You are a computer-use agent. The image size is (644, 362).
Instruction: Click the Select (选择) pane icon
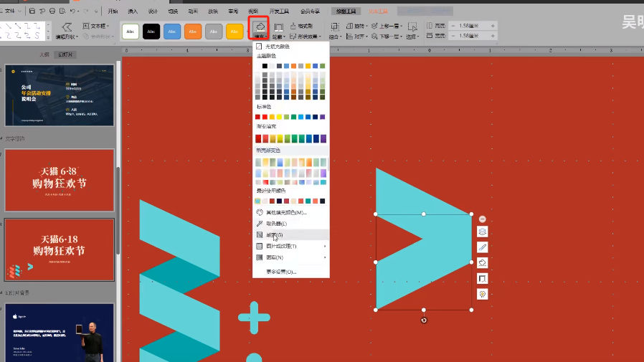coord(412,27)
